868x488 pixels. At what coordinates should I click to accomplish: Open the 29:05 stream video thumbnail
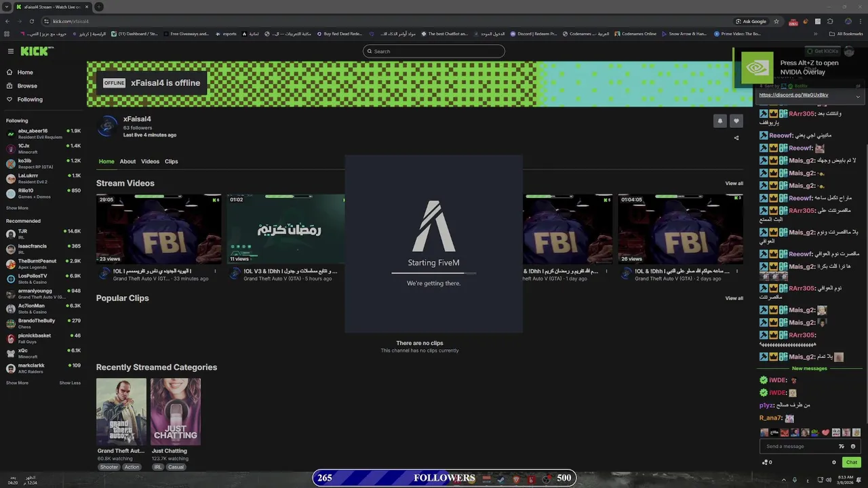pyautogui.click(x=159, y=229)
